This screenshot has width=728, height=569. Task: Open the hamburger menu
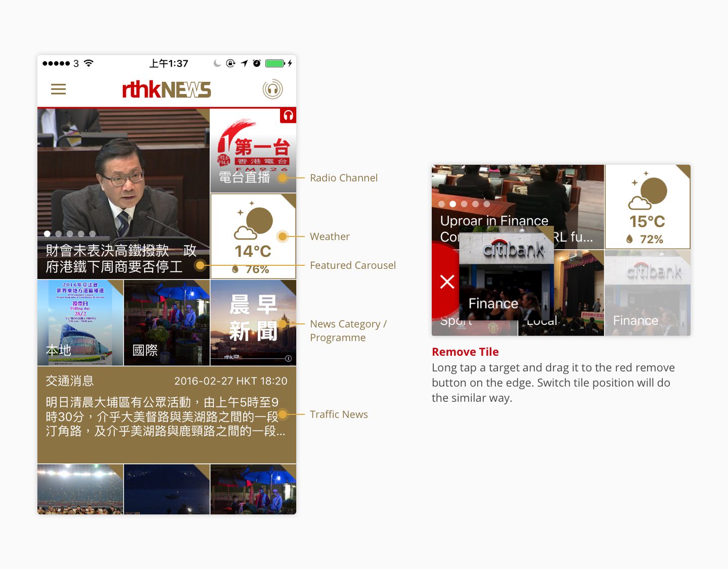click(x=59, y=89)
